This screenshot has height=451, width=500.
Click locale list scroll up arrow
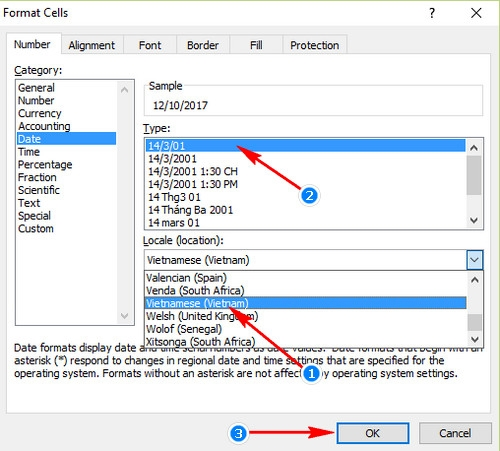tap(475, 279)
